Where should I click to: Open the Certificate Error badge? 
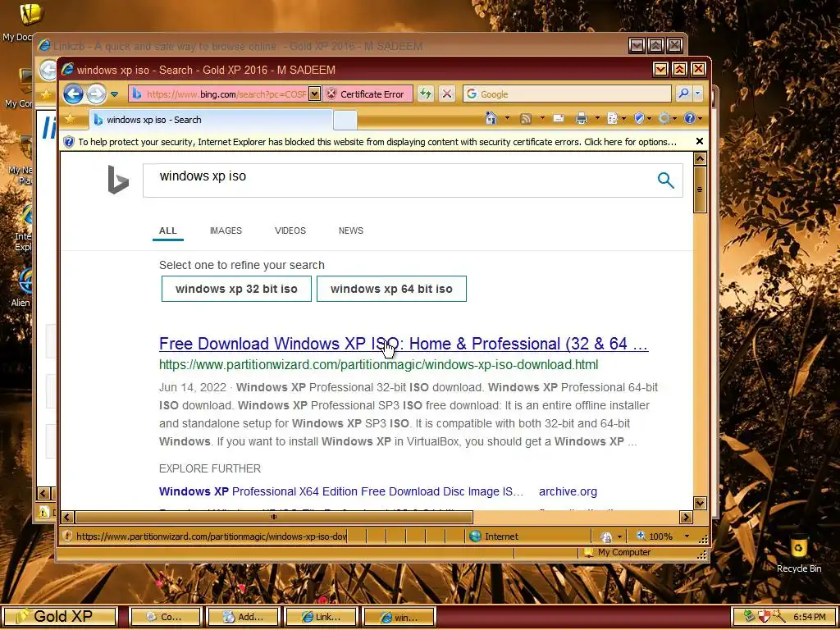pyautogui.click(x=367, y=94)
